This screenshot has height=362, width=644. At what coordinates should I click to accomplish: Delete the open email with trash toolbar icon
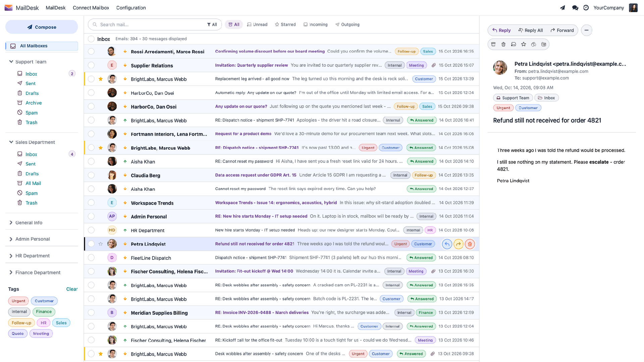[x=503, y=44]
